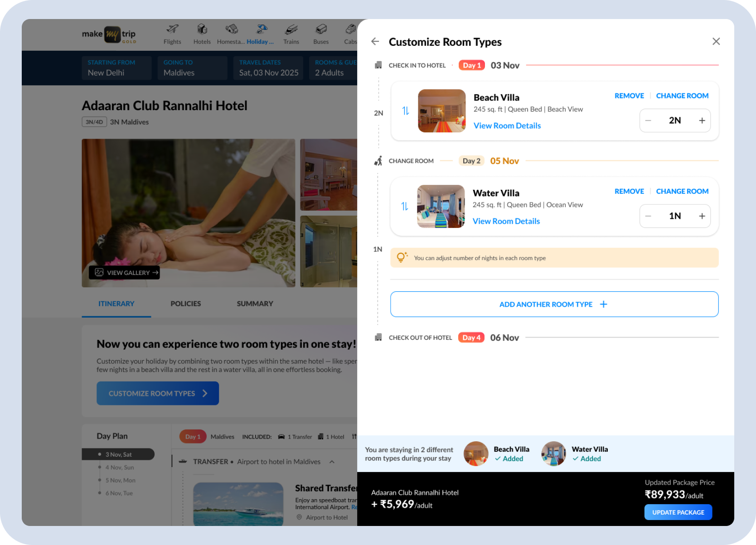Open the Trains section

point(291,34)
